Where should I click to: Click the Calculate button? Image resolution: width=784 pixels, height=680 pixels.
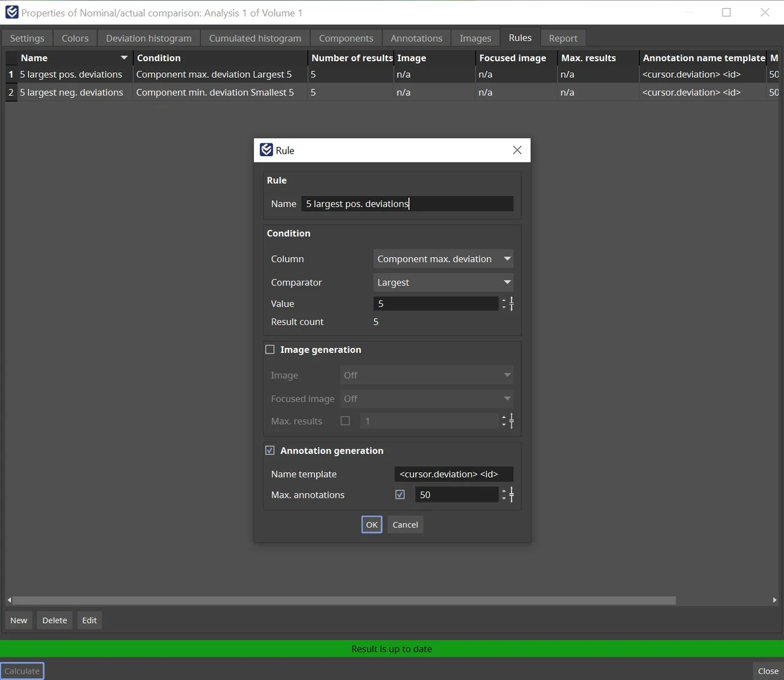coord(22,671)
